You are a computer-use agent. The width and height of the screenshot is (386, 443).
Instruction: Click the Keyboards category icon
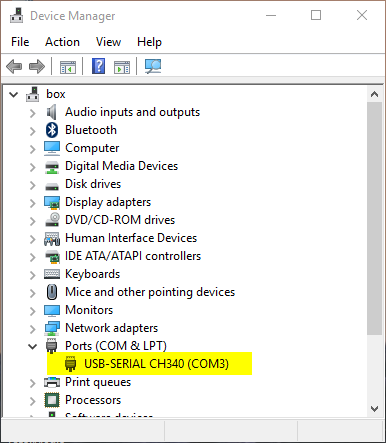[52, 274]
